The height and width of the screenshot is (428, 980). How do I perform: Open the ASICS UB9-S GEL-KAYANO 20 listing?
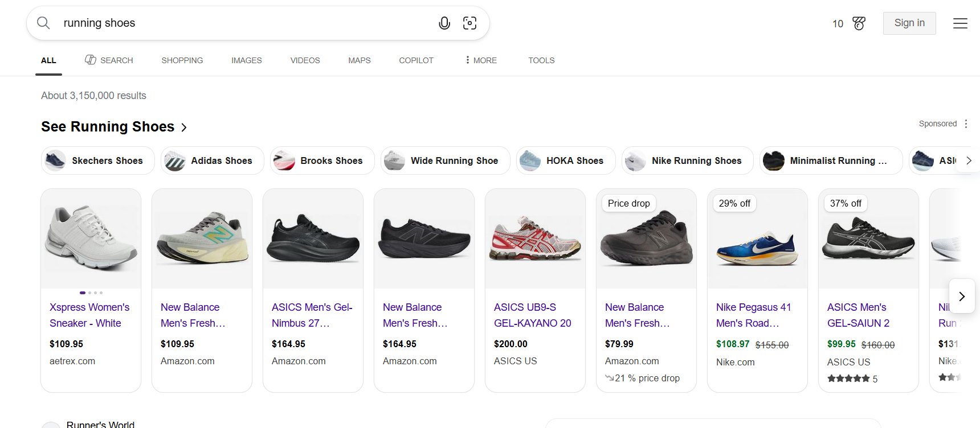[x=532, y=315]
